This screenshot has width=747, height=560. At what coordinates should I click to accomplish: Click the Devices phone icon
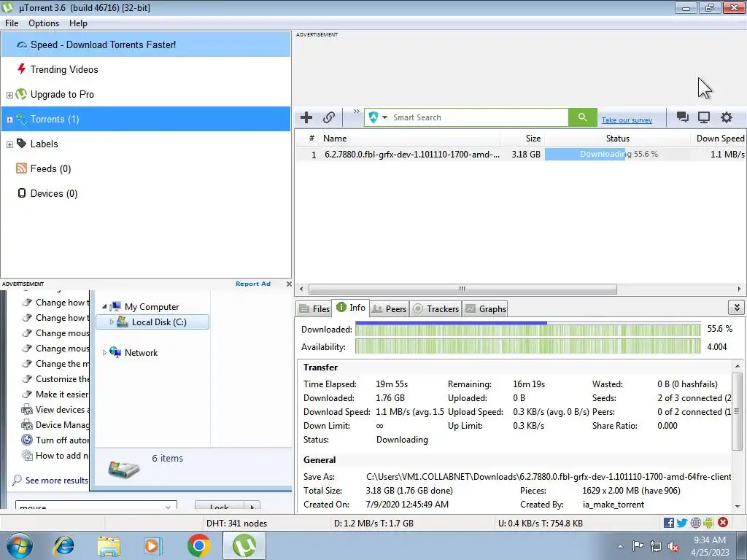click(21, 192)
